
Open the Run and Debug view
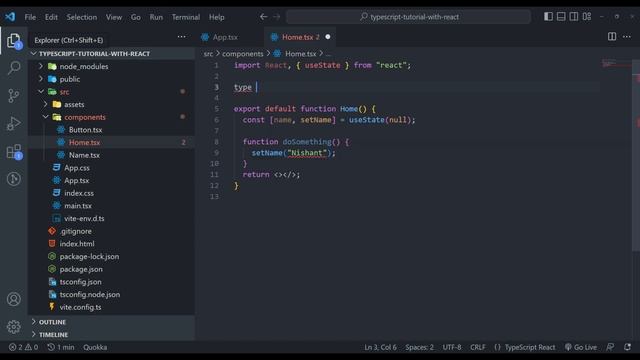[x=13, y=123]
